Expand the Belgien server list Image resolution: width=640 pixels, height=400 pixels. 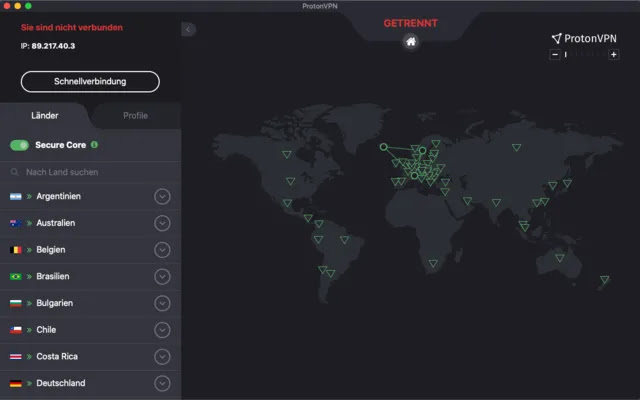click(162, 250)
